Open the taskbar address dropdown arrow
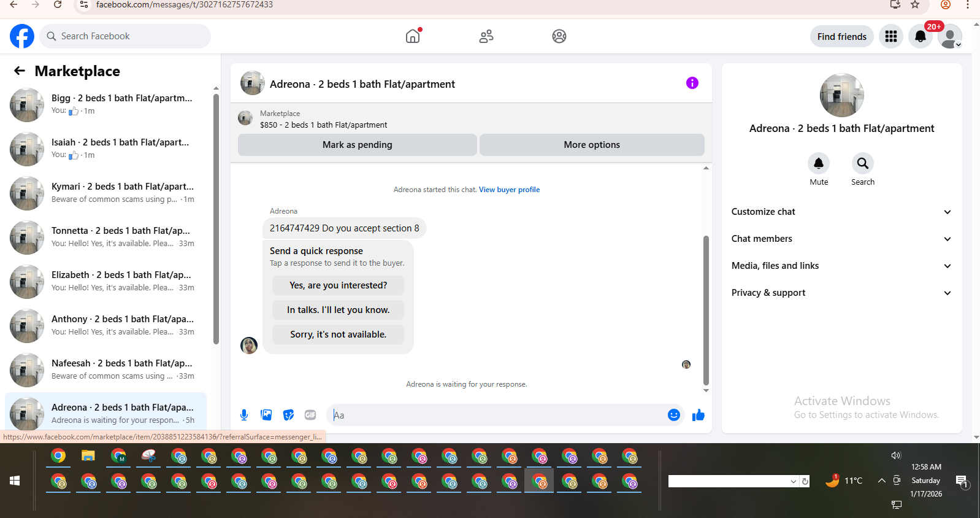This screenshot has width=980, height=518. click(x=794, y=482)
